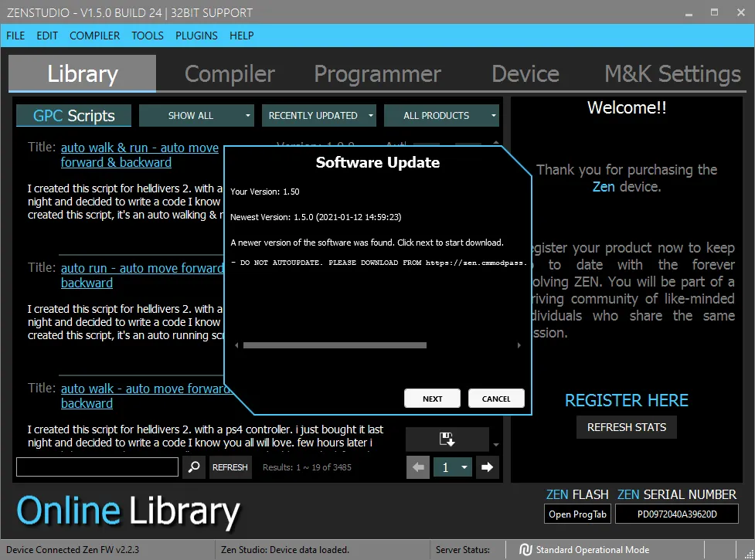The width and height of the screenshot is (755, 560).
Task: Open the 'auto run - auto move forward' script link
Action: 141,269
